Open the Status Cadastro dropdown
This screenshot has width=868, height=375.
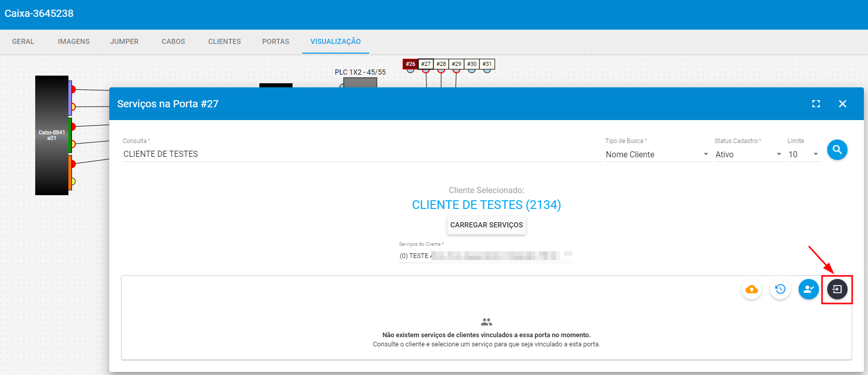click(x=749, y=154)
